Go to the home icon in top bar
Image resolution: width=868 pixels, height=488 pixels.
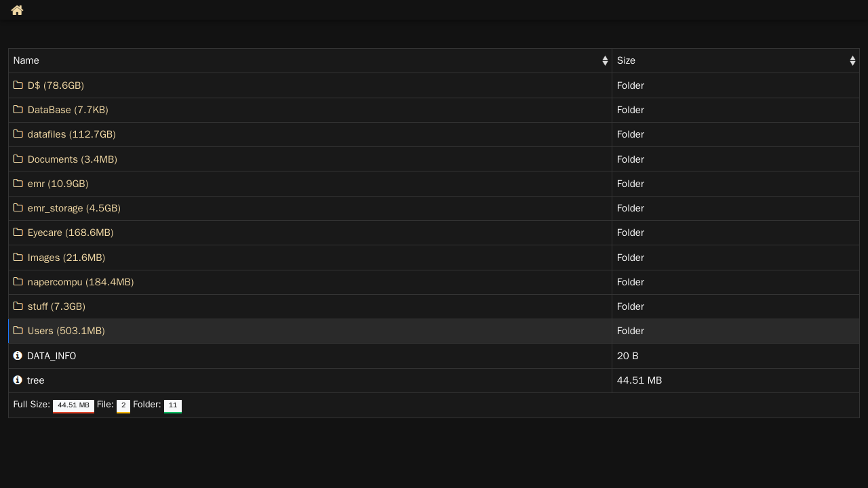pyautogui.click(x=17, y=10)
